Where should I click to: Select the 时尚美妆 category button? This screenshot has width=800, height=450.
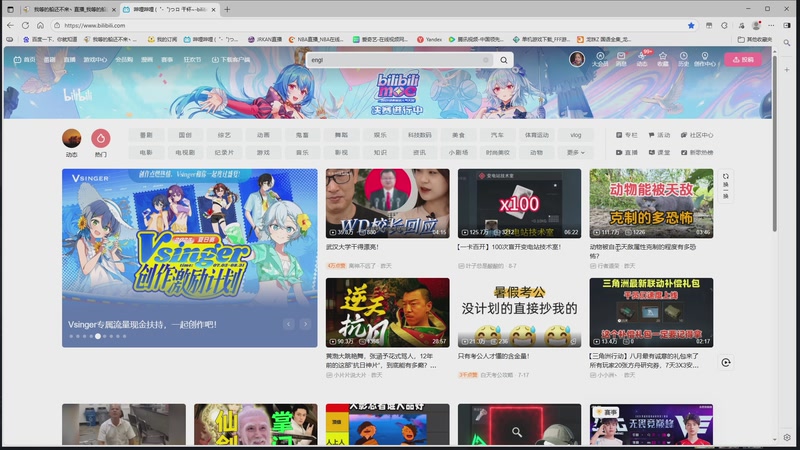click(497, 153)
